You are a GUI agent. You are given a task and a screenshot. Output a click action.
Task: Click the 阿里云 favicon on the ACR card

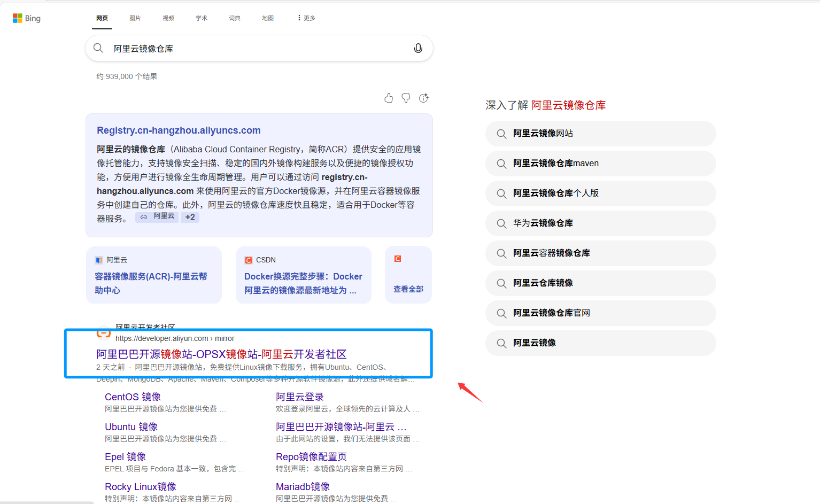point(98,260)
